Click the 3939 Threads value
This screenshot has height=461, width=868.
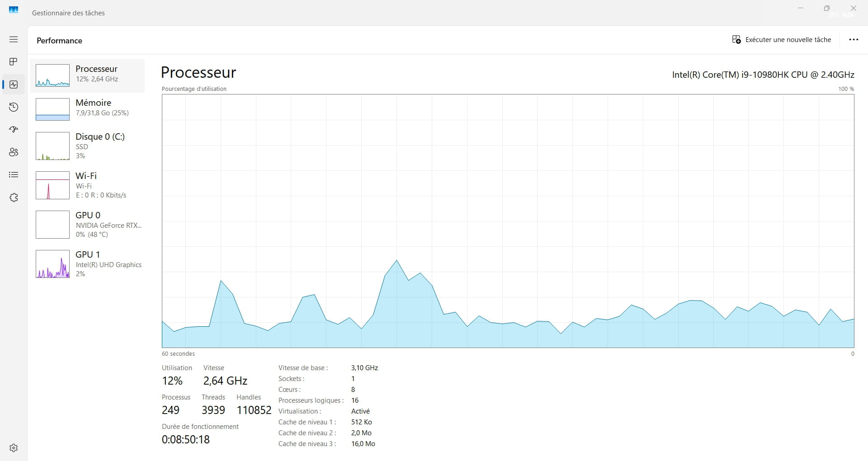pyautogui.click(x=213, y=410)
